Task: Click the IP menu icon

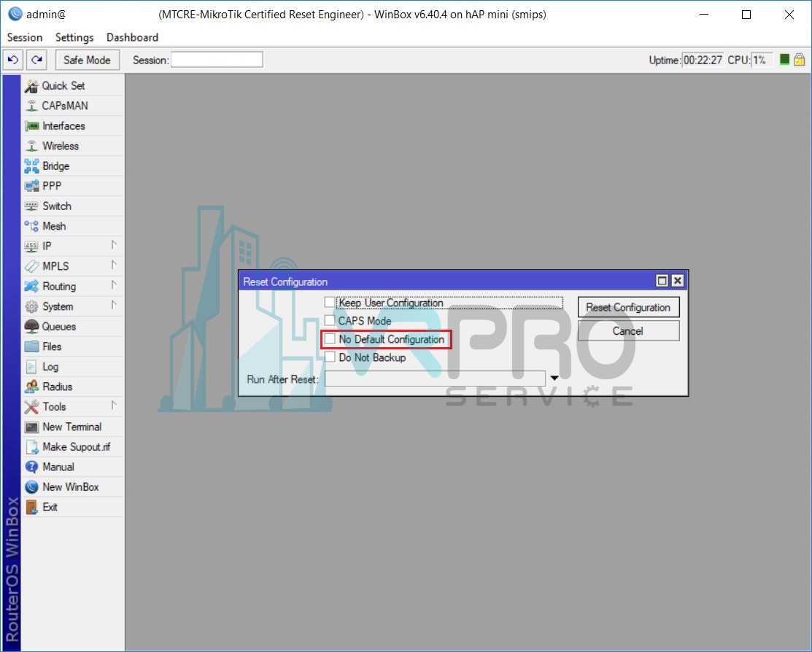Action: point(31,247)
